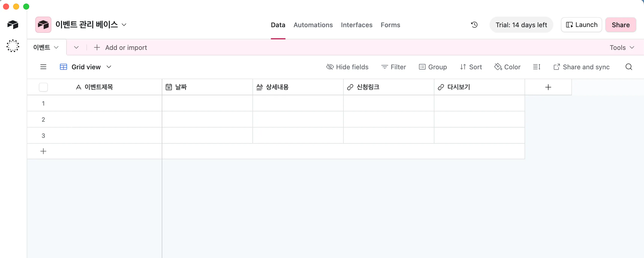Maximize window with green macOS button
This screenshot has height=258, width=644.
(x=26, y=7)
